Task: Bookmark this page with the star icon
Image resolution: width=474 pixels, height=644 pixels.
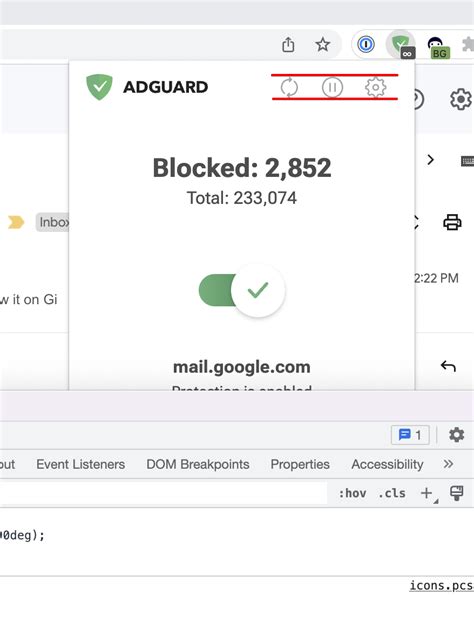Action: pyautogui.click(x=322, y=44)
